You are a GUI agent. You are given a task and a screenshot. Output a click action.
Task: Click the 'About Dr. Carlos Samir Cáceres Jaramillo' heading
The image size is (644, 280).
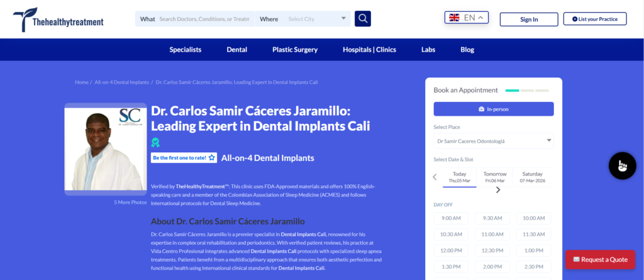[228, 221]
